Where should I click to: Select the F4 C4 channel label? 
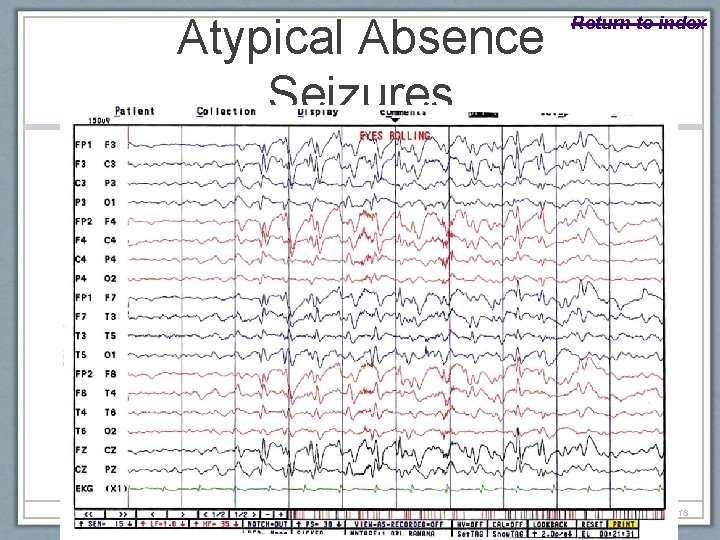pyautogui.click(x=96, y=240)
